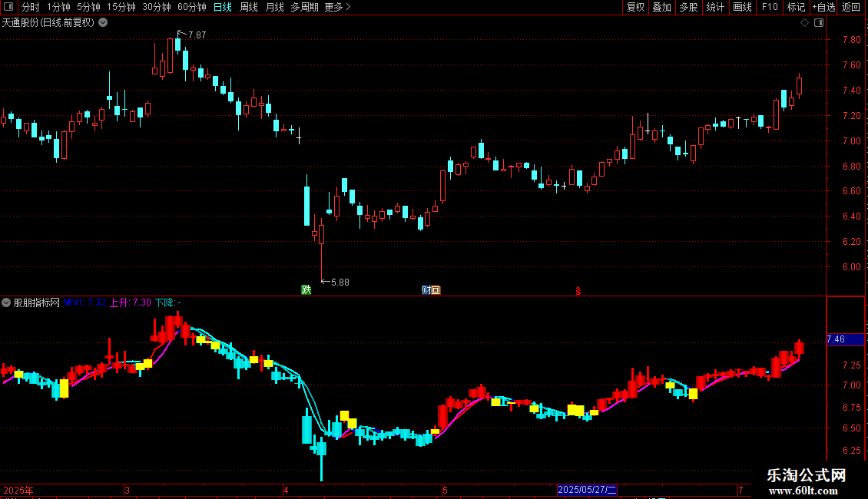This screenshot has height=499, width=868.
Task: Click the 6.00 price axis label
Action: 851,267
